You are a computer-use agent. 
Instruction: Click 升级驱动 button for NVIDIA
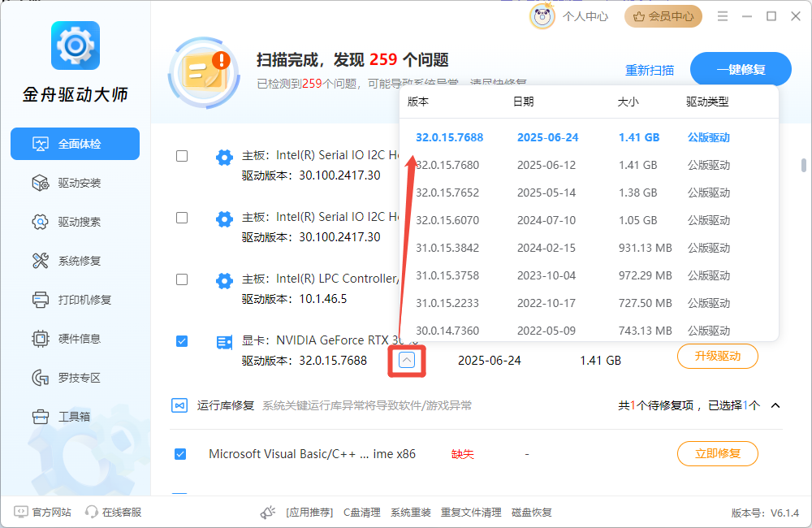pos(718,356)
